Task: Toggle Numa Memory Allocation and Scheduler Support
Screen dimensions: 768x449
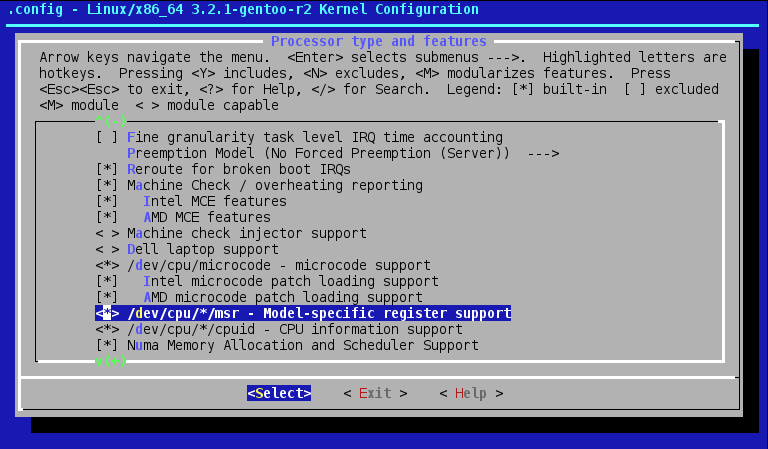Action: pos(287,345)
